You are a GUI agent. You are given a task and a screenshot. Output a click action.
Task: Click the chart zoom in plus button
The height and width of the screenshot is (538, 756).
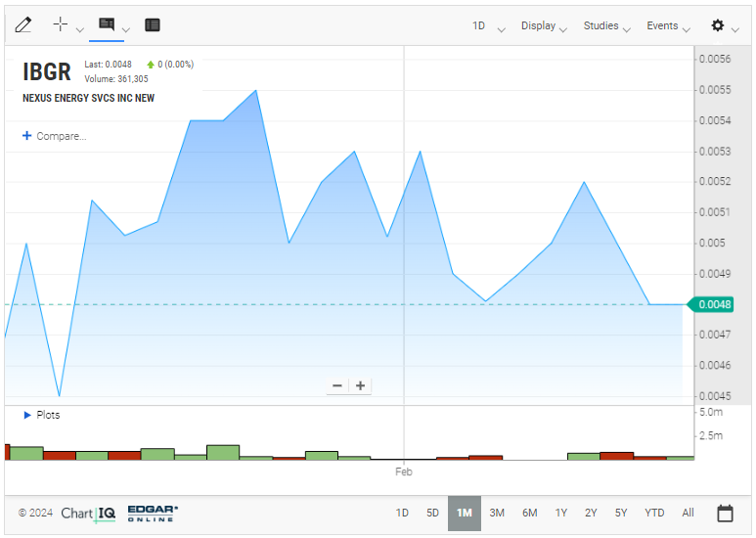360,385
